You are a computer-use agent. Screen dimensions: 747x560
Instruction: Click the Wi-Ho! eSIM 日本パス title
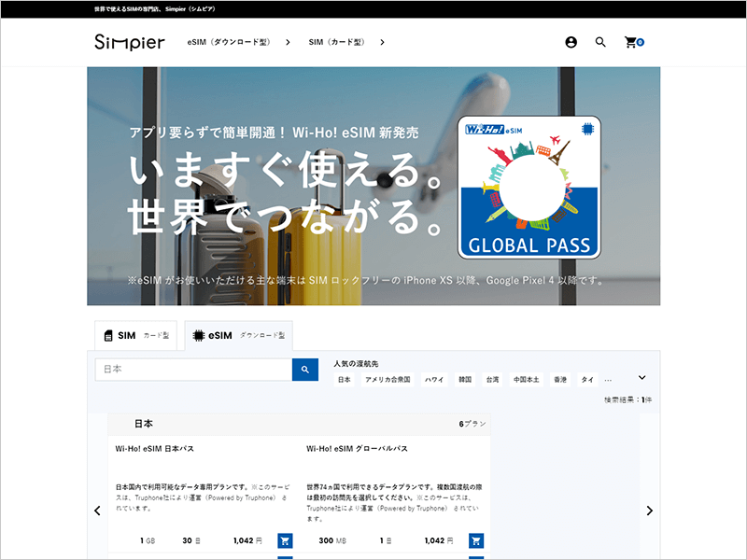coord(154,449)
